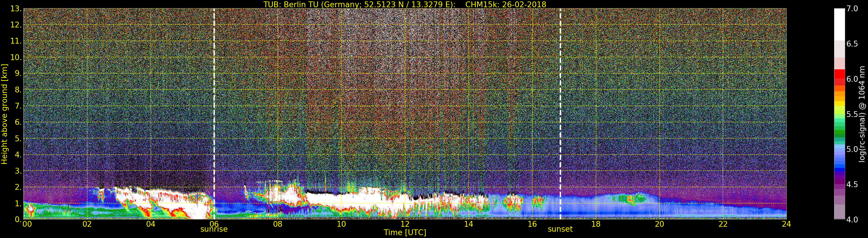Click the white dashed sunset line
The image size is (868, 238).
pos(560,114)
